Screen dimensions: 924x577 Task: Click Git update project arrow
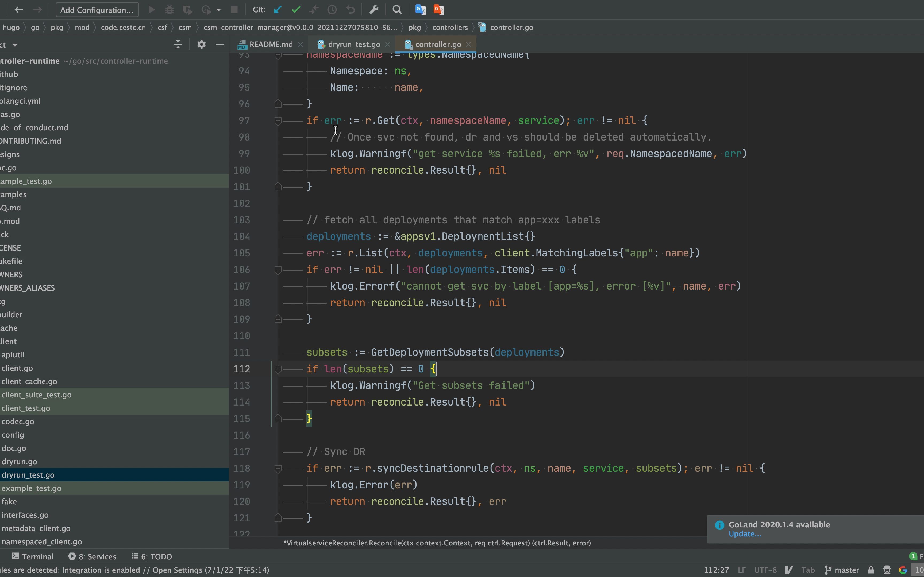coord(278,10)
